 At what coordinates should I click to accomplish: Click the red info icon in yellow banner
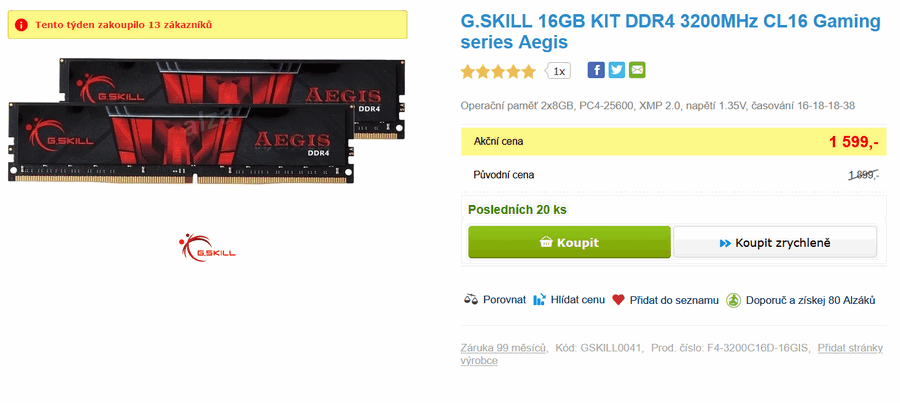[21, 25]
